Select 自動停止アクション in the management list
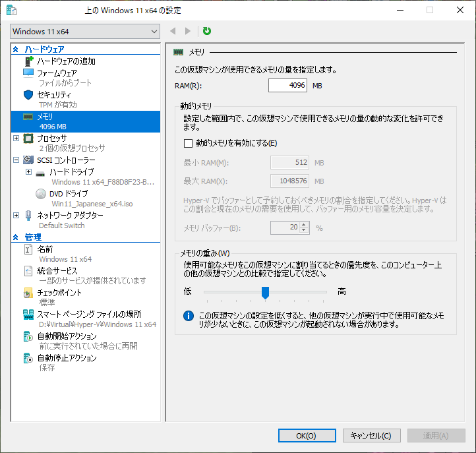 67,358
